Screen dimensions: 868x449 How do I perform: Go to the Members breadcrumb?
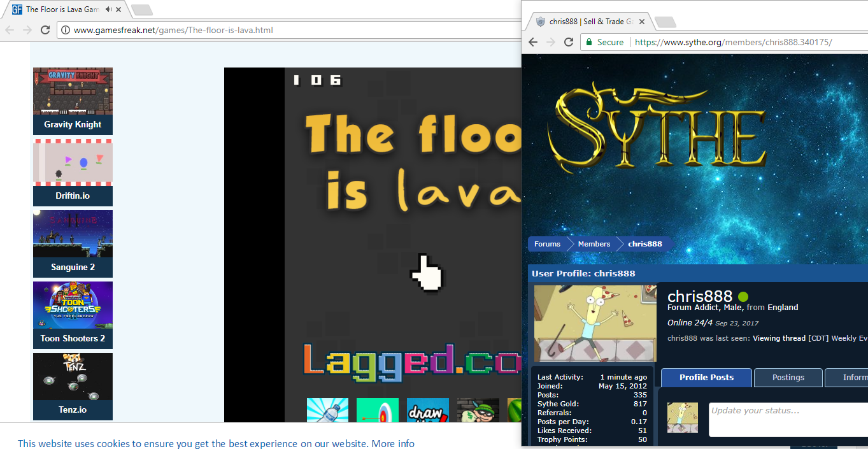[594, 244]
